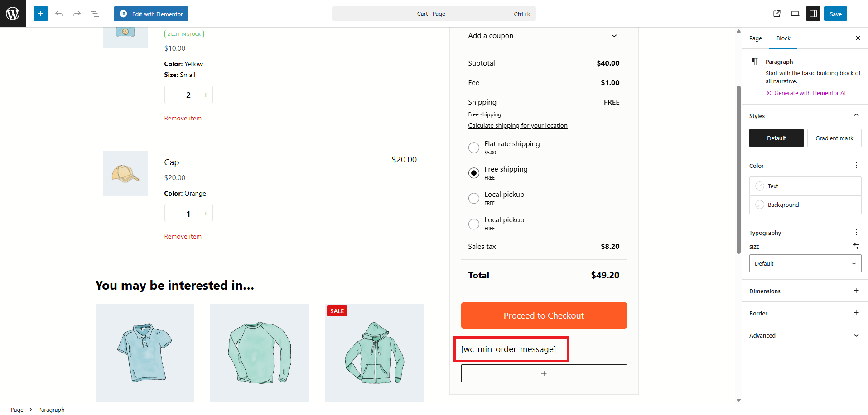The width and height of the screenshot is (868, 415).
Task: Select the Flat rate shipping option
Action: coord(474,148)
